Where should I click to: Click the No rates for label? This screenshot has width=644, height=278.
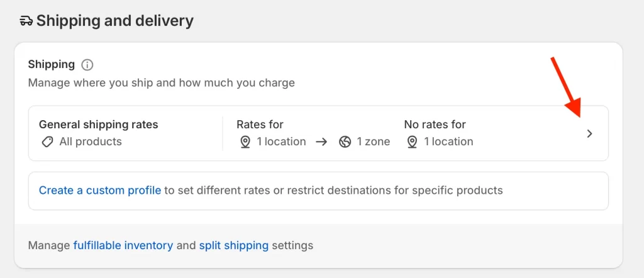(x=435, y=125)
